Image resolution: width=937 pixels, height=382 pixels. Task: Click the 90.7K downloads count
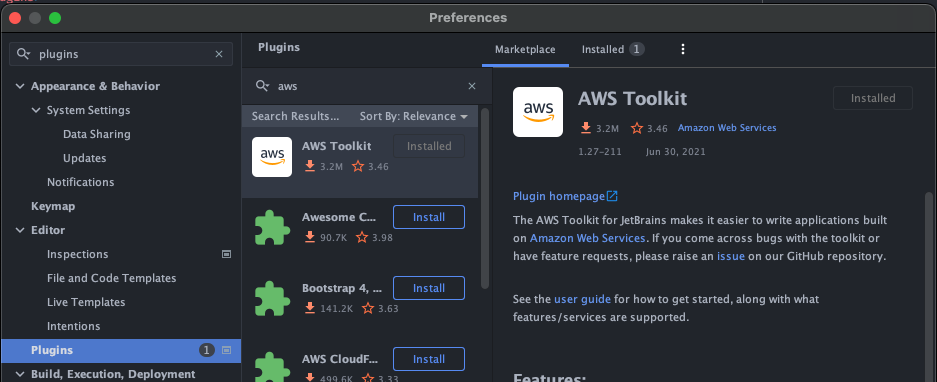click(333, 237)
